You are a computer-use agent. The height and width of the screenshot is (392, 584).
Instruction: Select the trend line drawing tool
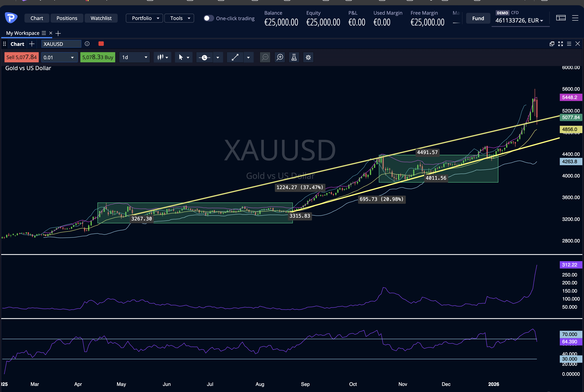pos(235,57)
